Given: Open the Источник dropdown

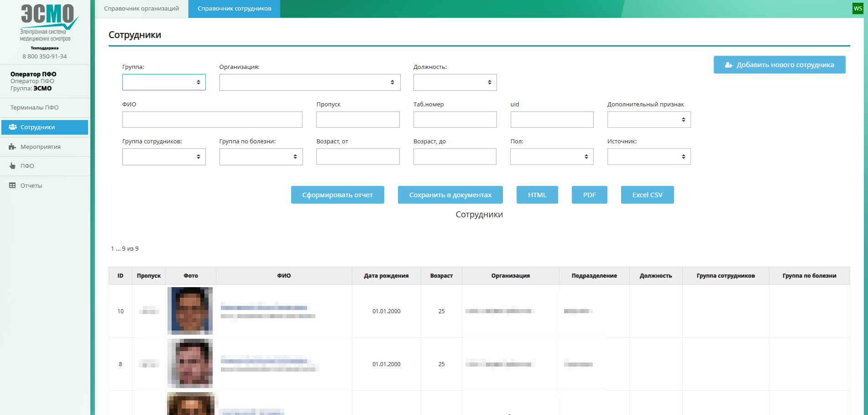Looking at the screenshot, I should coord(648,157).
